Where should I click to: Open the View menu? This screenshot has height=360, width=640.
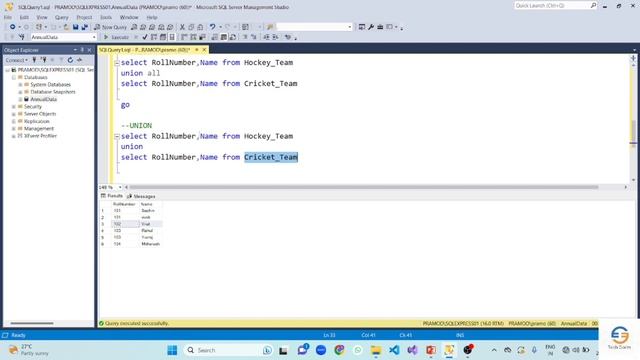pos(42,17)
